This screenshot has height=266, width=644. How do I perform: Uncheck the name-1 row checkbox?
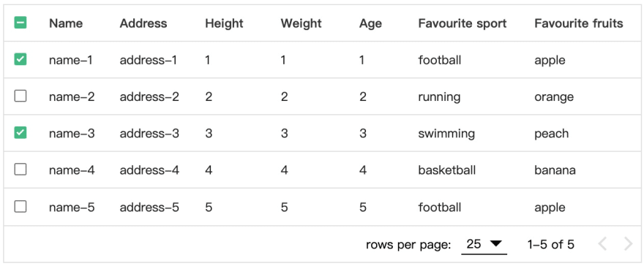tap(20, 60)
